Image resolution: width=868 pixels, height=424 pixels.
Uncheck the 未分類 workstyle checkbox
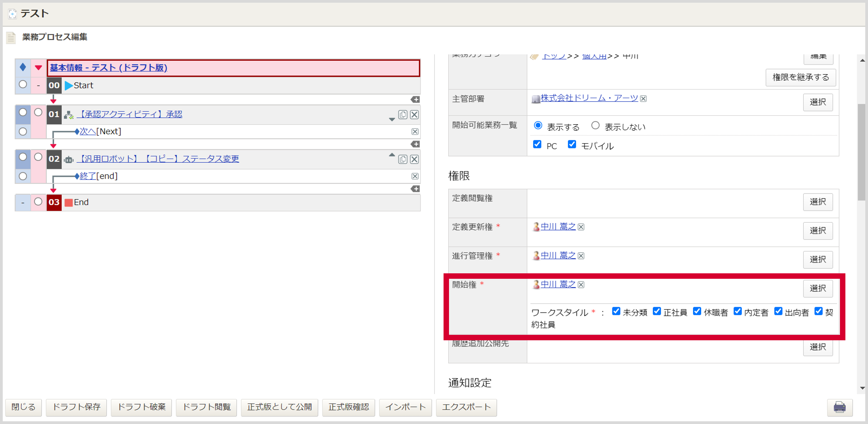coord(616,311)
